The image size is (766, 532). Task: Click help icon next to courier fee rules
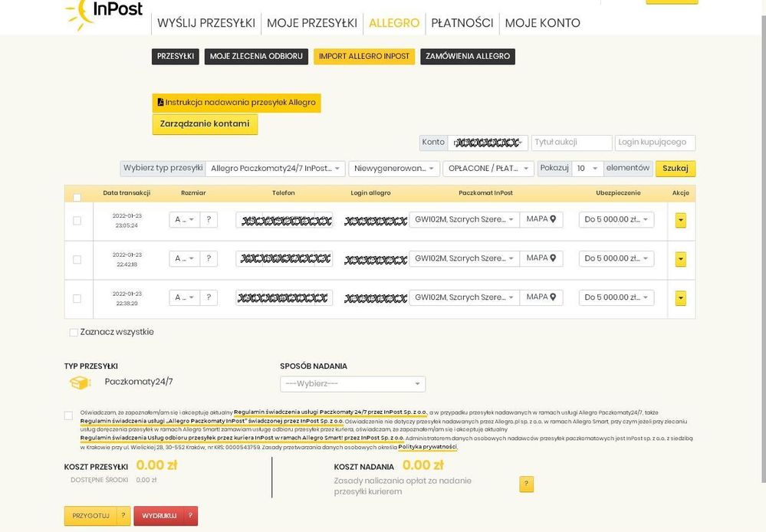click(x=526, y=484)
